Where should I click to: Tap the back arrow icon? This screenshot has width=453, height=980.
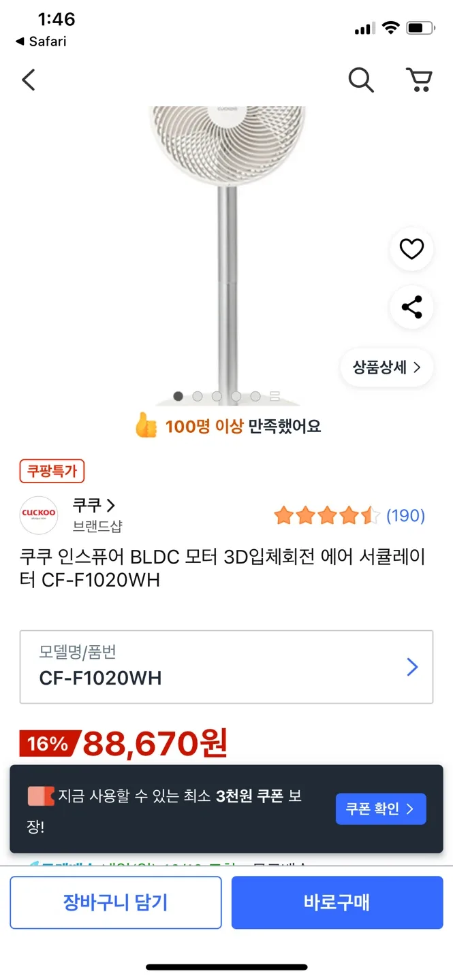pos(28,80)
